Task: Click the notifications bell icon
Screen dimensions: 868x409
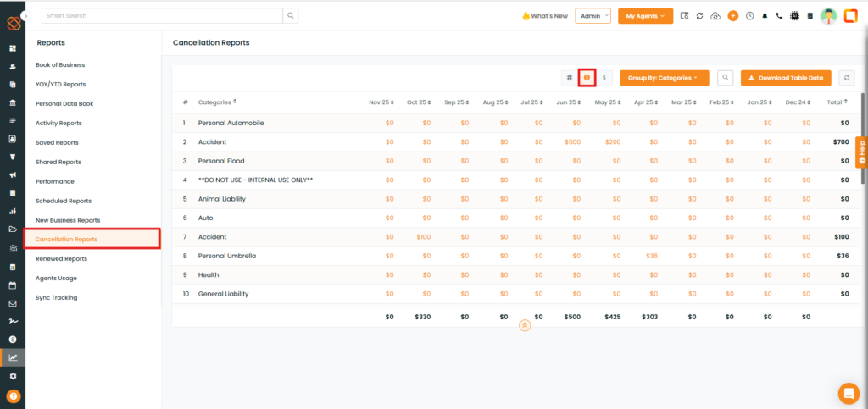Action: [765, 16]
